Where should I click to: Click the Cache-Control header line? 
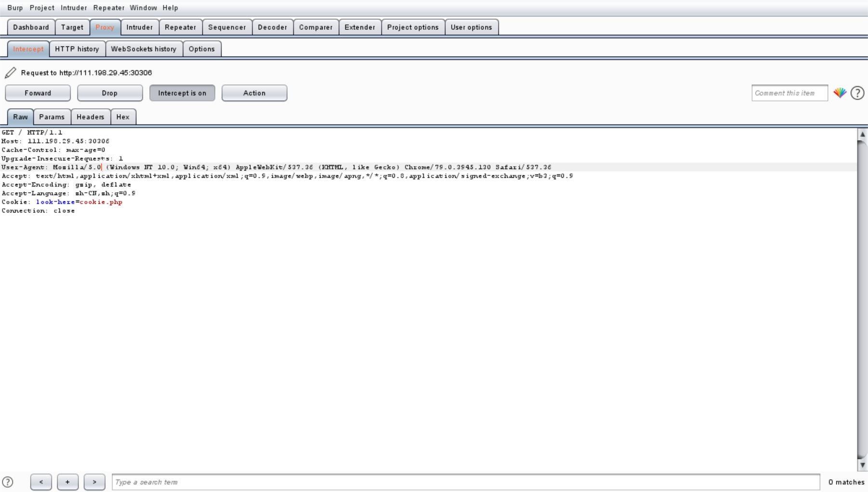click(53, 150)
